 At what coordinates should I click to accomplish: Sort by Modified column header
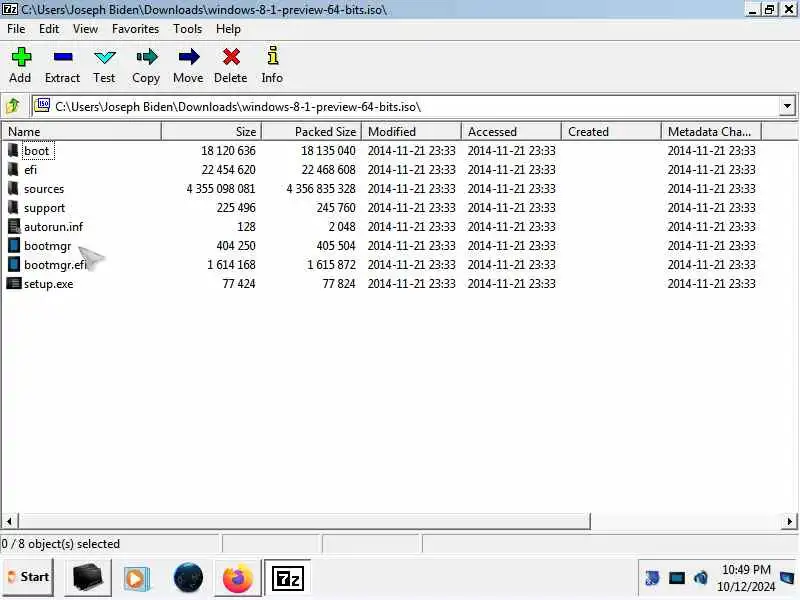point(411,132)
